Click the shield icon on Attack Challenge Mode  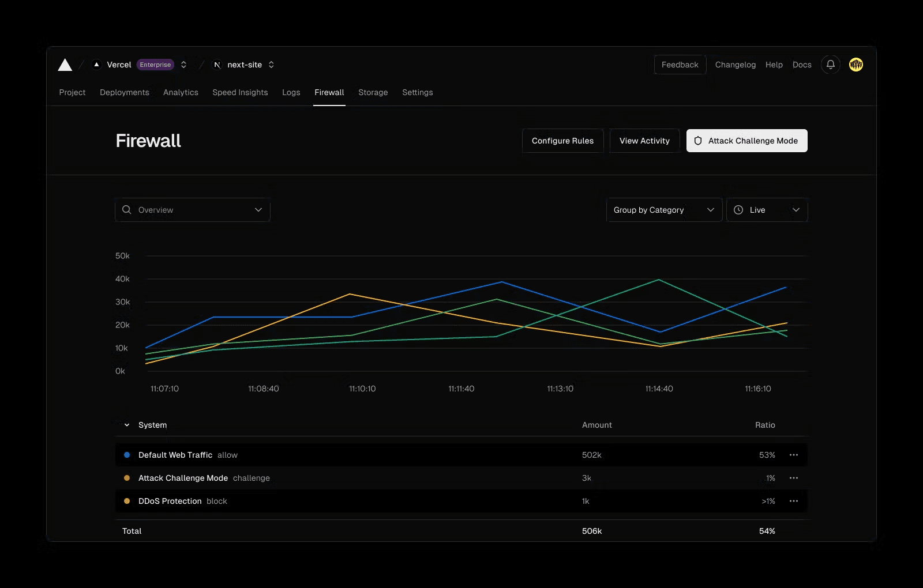[699, 141]
